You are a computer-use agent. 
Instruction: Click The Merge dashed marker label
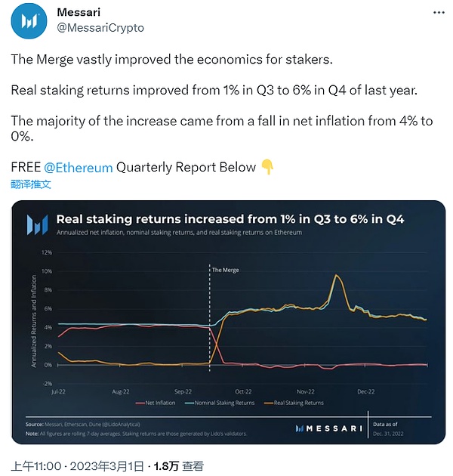pos(225,270)
